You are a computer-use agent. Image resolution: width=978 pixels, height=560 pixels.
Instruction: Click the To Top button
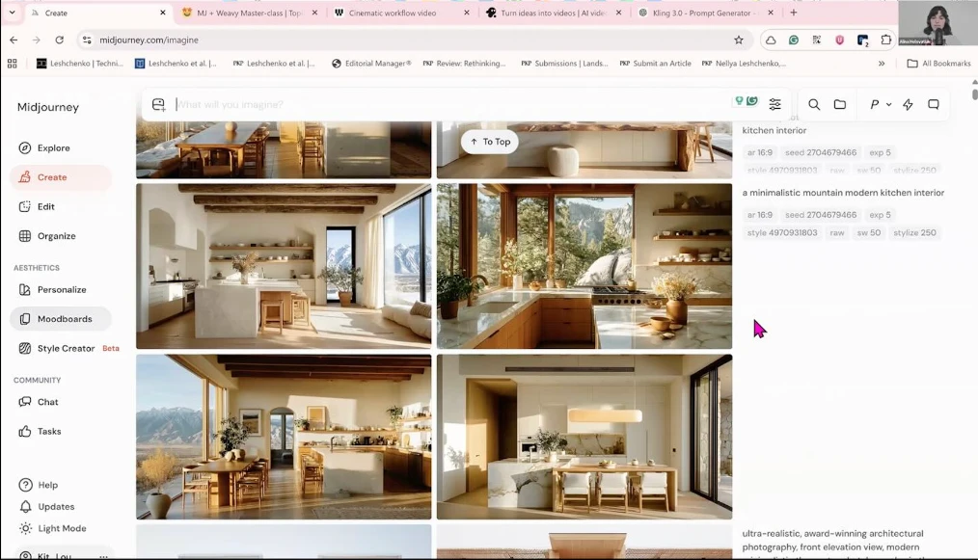tap(490, 142)
